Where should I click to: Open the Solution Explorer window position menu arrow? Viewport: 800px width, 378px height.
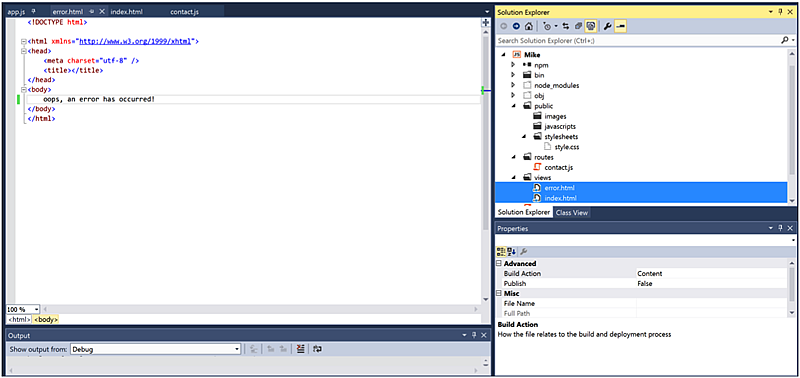(771, 12)
